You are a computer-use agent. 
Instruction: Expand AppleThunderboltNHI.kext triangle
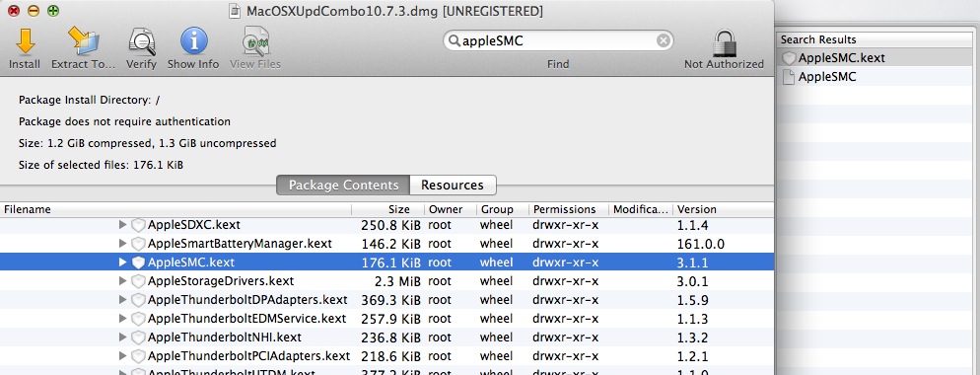click(x=122, y=337)
